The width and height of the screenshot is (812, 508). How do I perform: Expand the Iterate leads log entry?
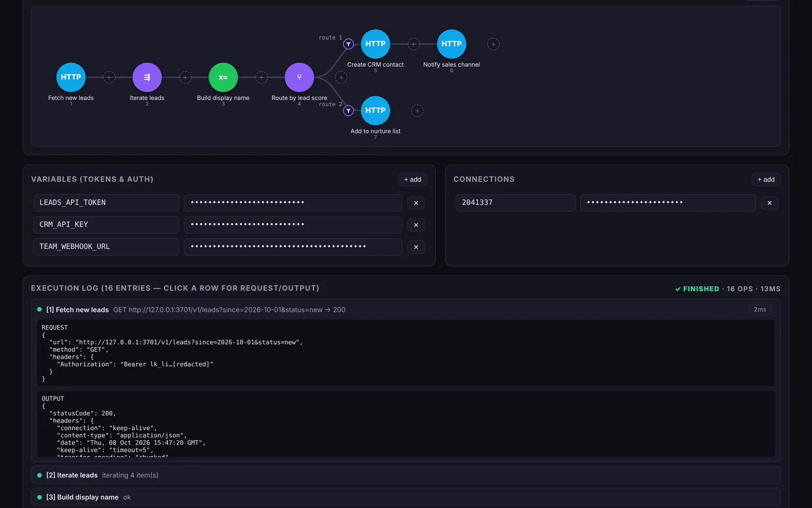point(406,475)
